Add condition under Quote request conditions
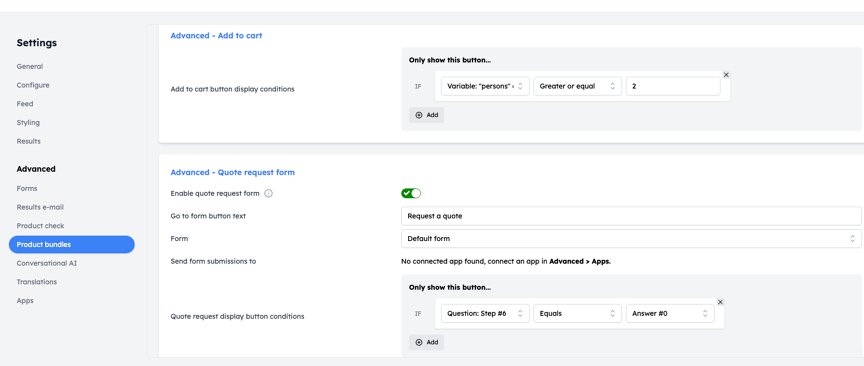This screenshot has height=366, width=864. click(426, 342)
